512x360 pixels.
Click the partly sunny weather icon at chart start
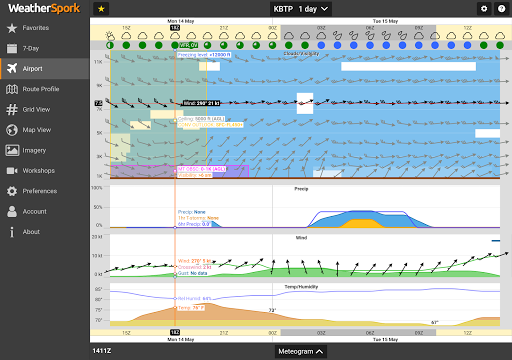(110, 35)
